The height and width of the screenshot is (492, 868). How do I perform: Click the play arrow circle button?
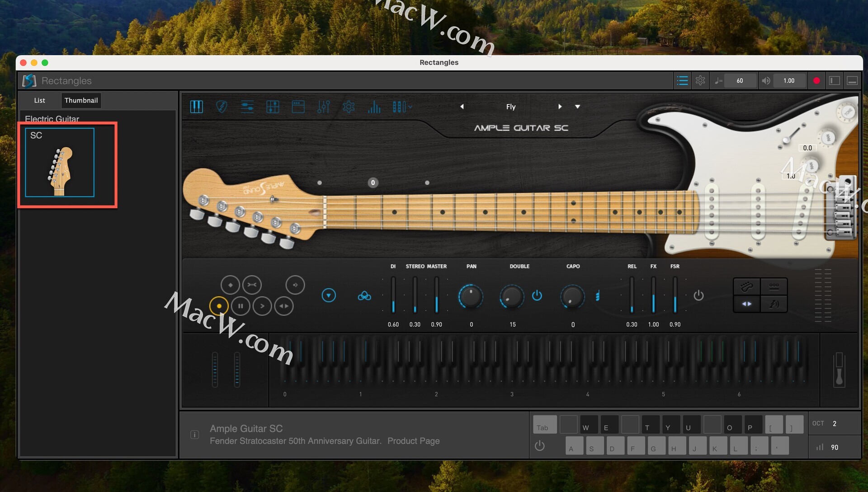(262, 306)
